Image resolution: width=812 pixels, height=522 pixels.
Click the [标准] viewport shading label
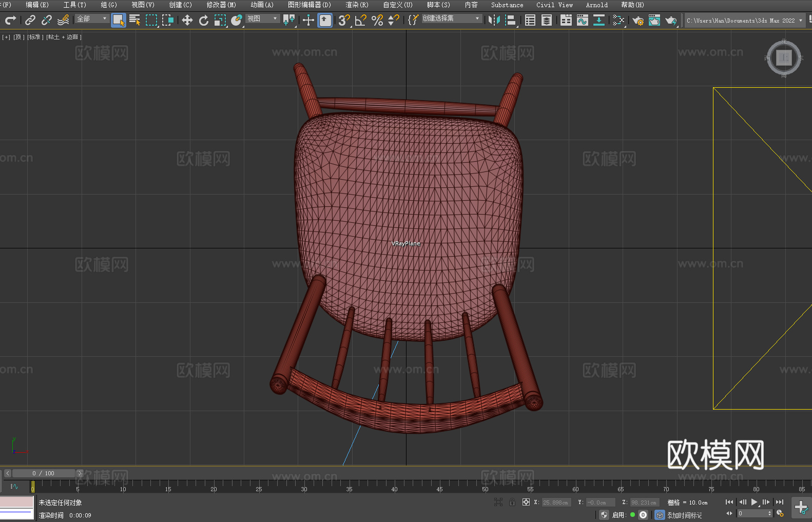35,37
